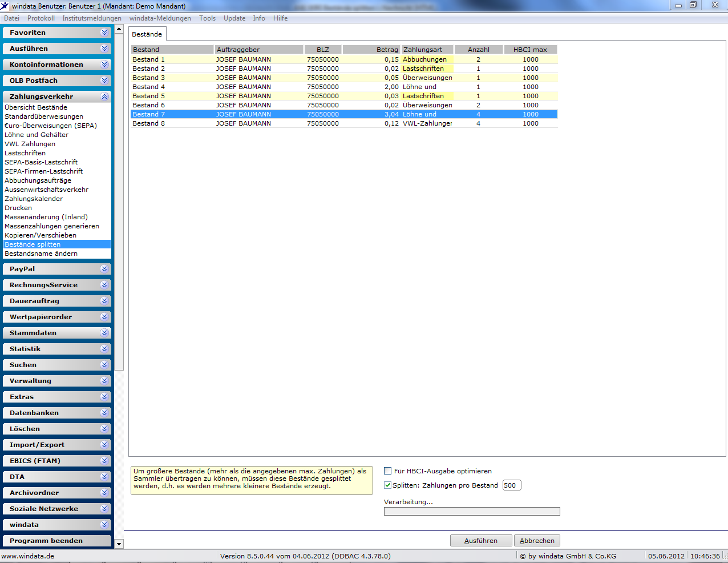Screen dimensions: 728x563
Task: Enable Für HBCI-Ausgabe optimieren checkbox
Action: [388, 471]
